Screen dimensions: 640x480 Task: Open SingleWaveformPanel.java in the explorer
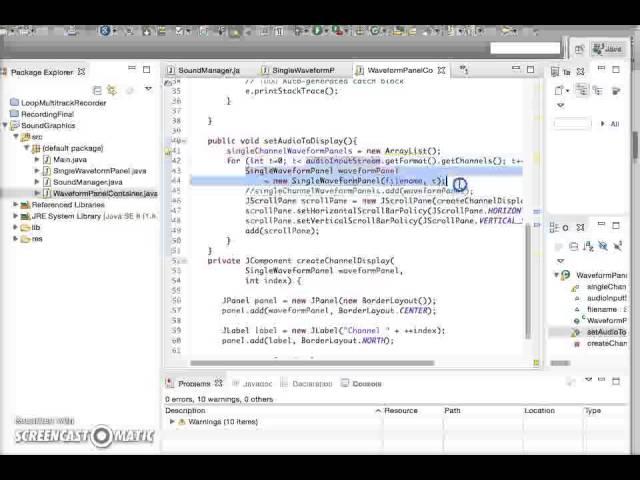pos(99,171)
